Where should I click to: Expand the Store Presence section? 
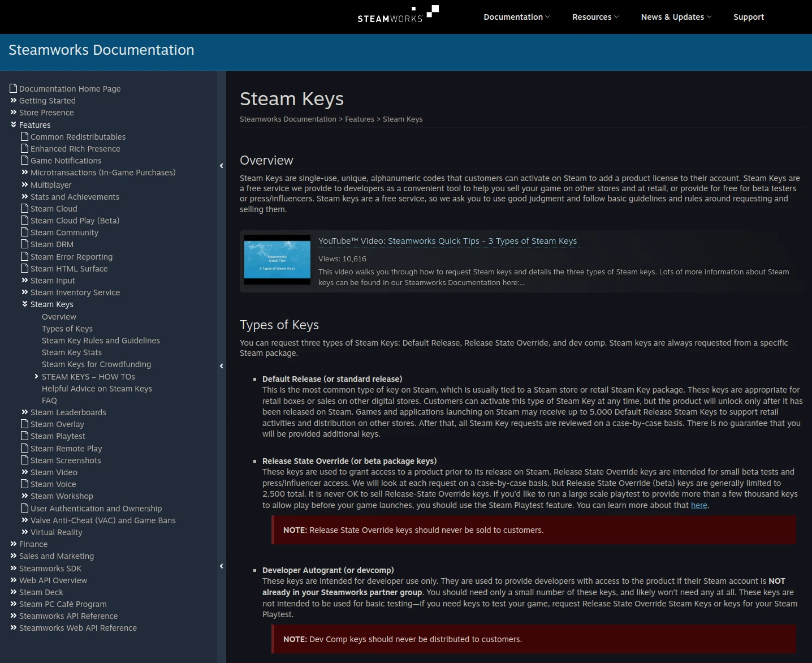click(x=14, y=112)
